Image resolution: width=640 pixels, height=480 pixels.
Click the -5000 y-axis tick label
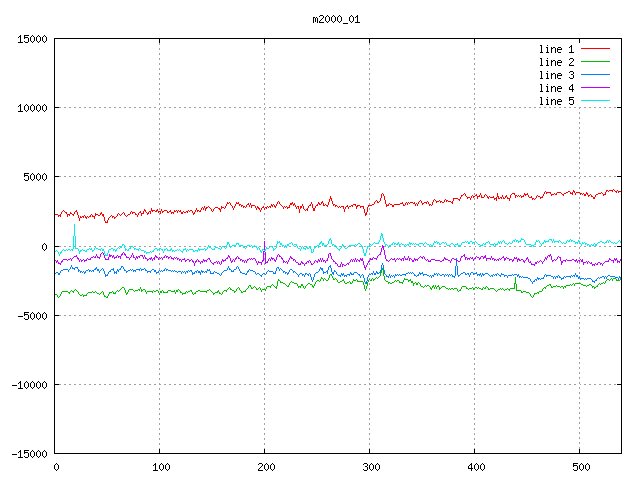point(31,316)
